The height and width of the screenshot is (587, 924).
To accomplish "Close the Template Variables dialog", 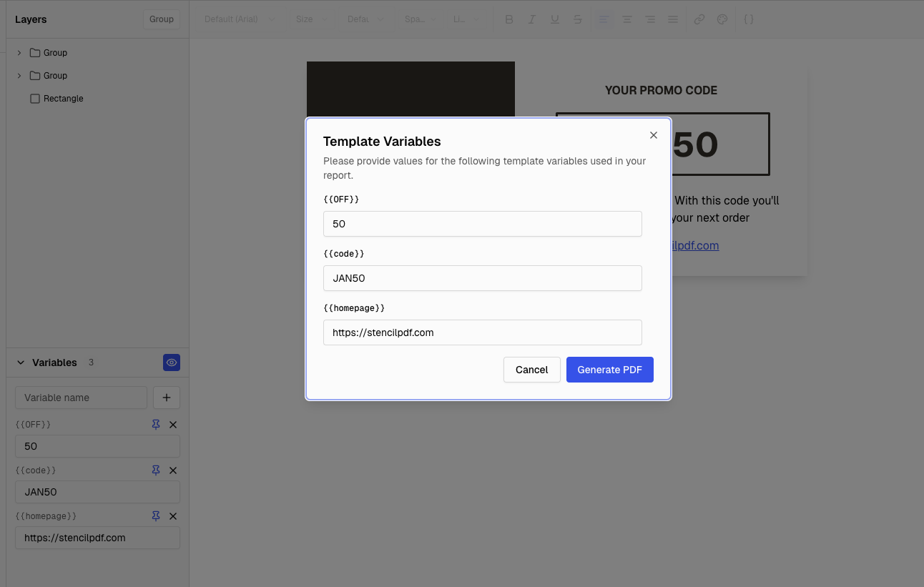I will [653, 135].
